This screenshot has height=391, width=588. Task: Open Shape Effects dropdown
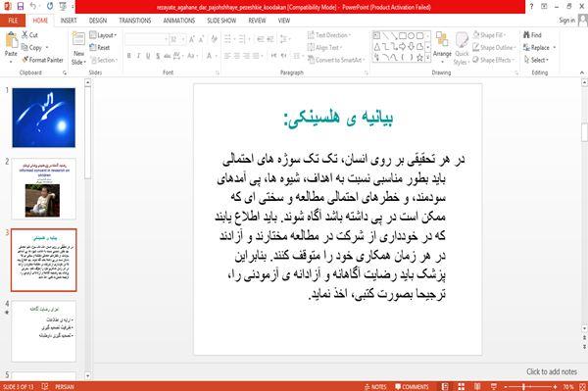point(494,60)
